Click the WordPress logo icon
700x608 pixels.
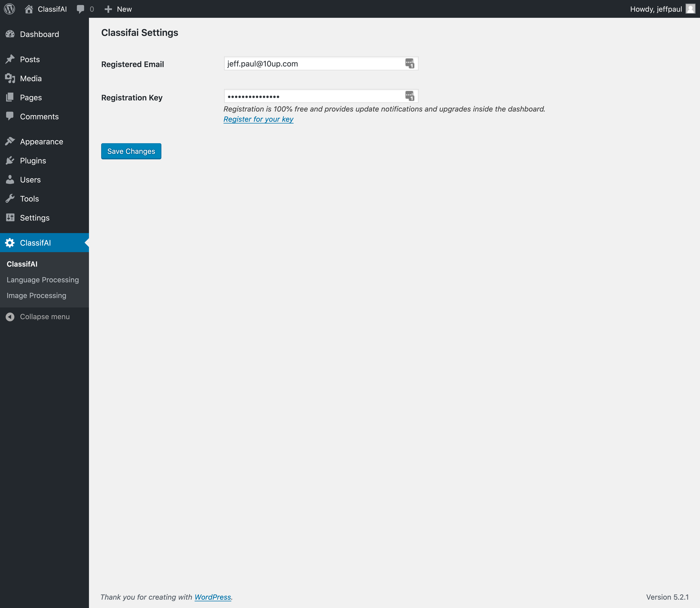[9, 9]
